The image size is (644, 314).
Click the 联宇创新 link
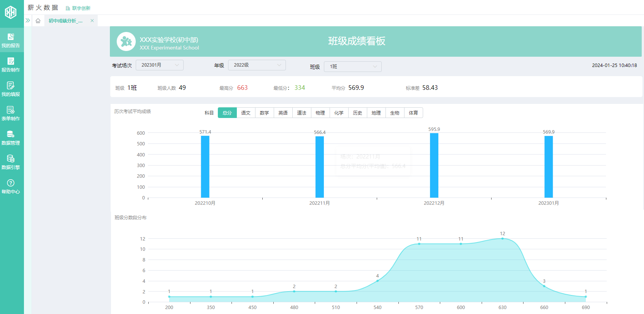[x=78, y=8]
